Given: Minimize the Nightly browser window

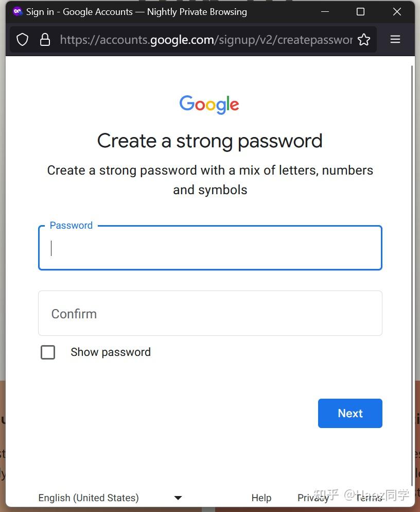Looking at the screenshot, I should pos(325,11).
